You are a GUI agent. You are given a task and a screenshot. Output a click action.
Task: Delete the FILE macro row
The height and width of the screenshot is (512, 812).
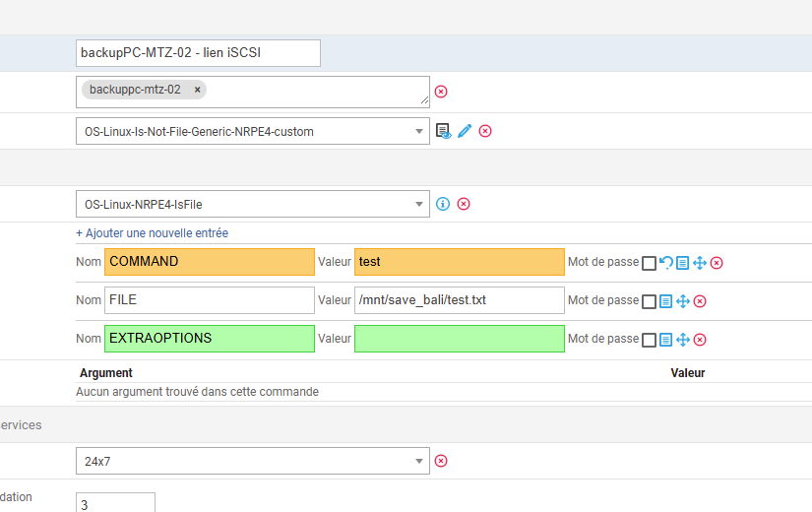point(700,301)
